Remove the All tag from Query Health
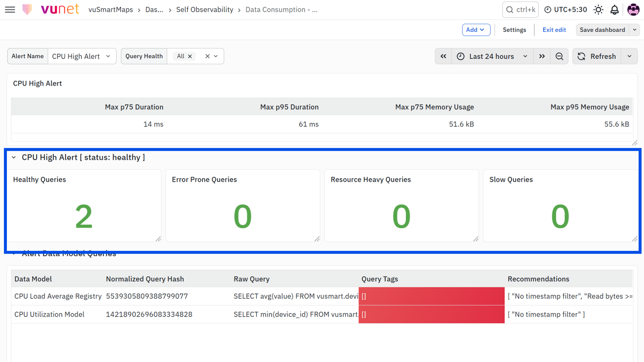Image resolution: width=644 pixels, height=362 pixels. (190, 56)
